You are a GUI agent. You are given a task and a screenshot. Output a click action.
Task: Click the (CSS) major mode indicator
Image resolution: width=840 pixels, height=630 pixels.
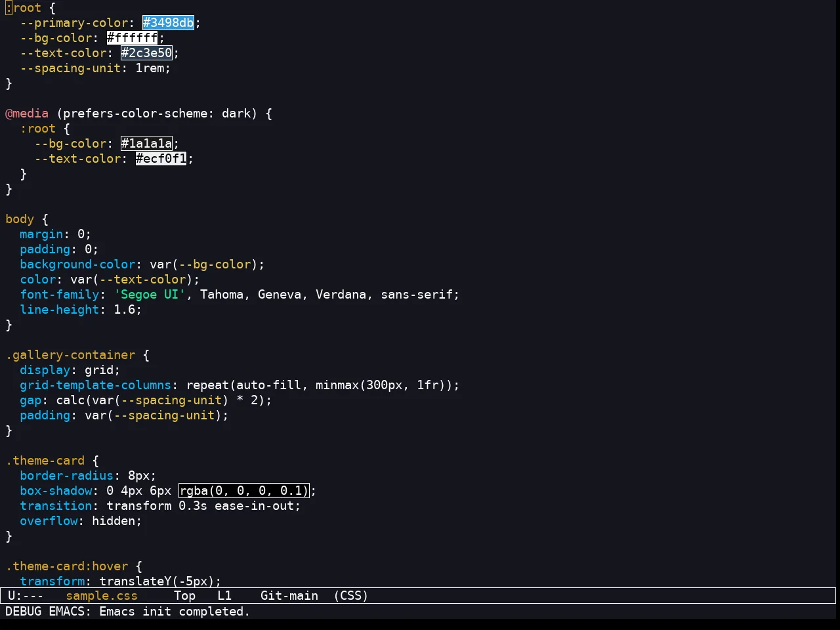[350, 596]
